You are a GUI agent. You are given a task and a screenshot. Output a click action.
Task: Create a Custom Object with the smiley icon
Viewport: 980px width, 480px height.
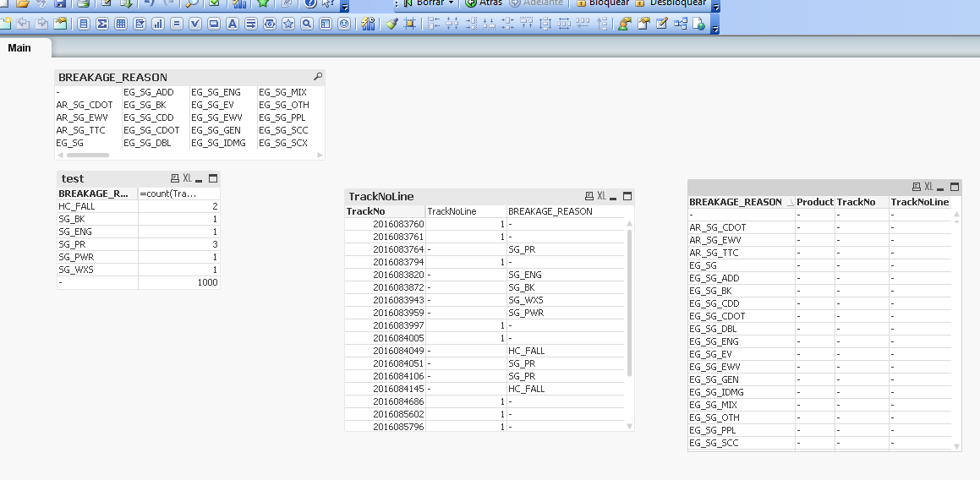[x=344, y=24]
